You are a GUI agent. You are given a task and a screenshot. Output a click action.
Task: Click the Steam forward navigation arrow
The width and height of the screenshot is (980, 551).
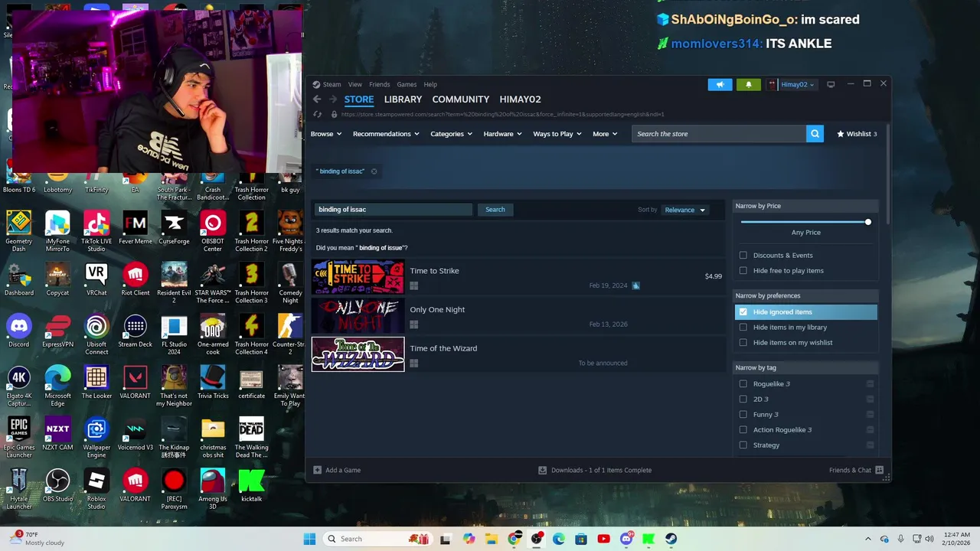tap(333, 99)
